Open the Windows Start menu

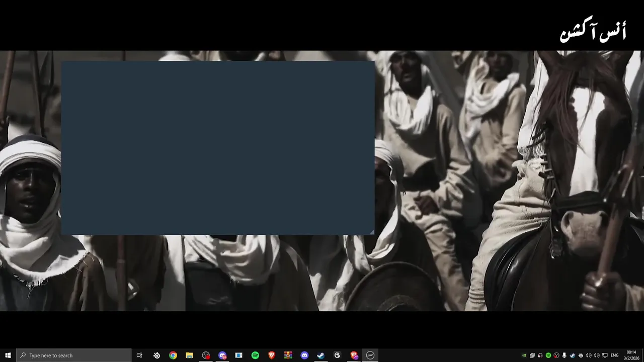pos(8,355)
